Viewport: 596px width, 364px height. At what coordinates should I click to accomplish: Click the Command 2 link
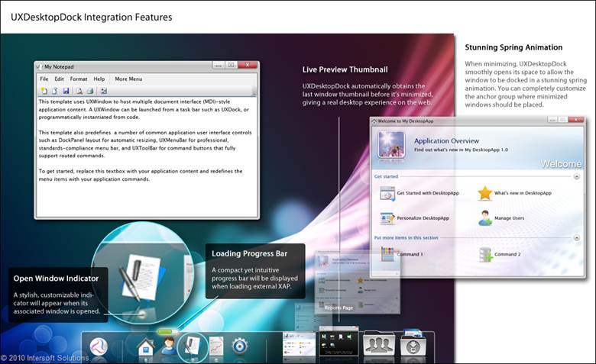(x=507, y=254)
